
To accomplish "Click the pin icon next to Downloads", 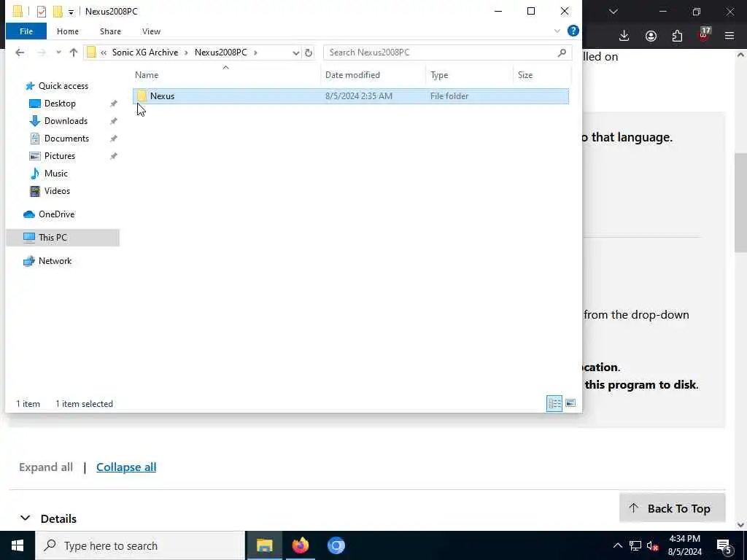I will (113, 122).
